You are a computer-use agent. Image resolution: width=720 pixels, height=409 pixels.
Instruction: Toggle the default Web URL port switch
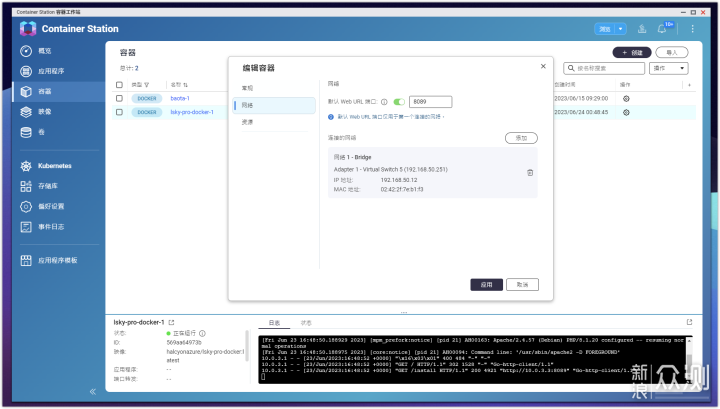click(399, 102)
